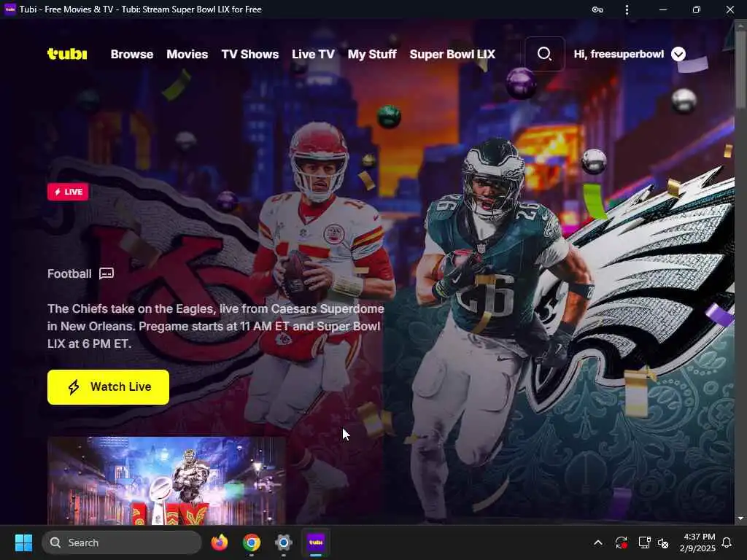747x560 pixels.
Task: Select the Football genre label
Action: [69, 274]
